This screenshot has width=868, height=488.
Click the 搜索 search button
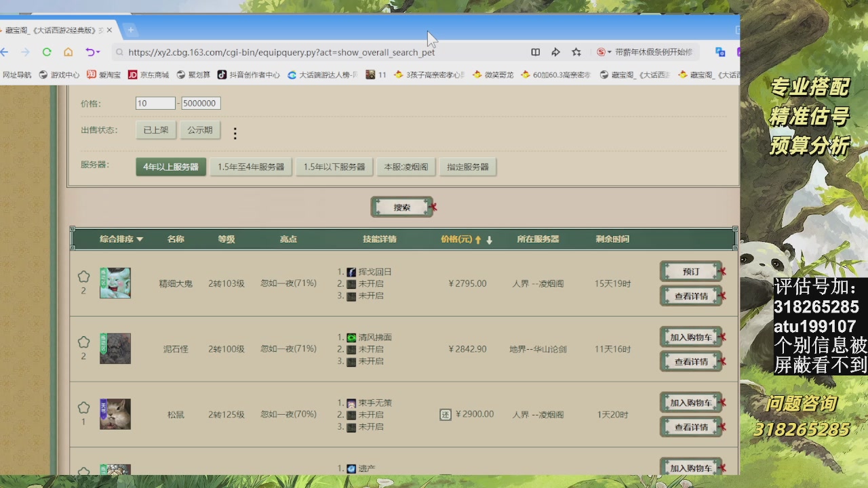click(402, 207)
